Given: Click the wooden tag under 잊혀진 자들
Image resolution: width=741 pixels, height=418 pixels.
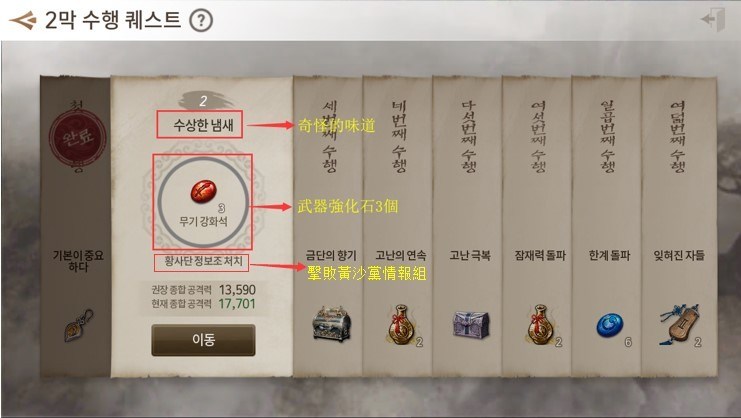Looking at the screenshot, I should [x=679, y=324].
